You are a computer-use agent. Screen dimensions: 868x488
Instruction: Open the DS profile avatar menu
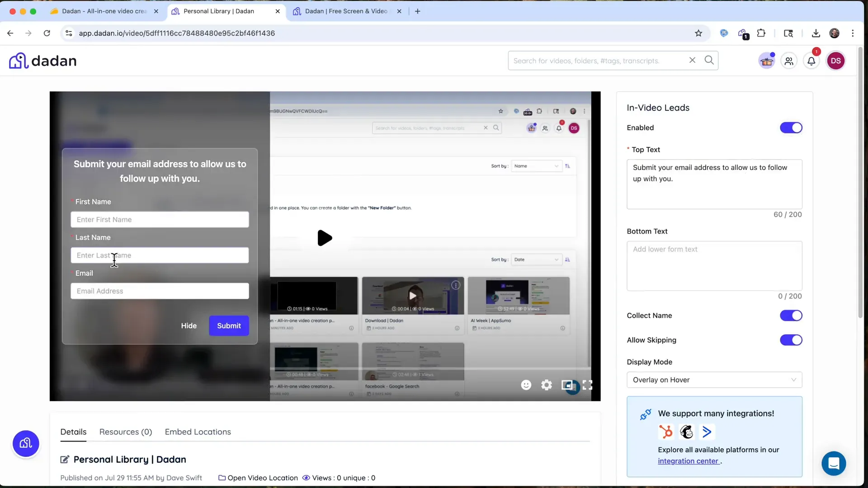[835, 61]
